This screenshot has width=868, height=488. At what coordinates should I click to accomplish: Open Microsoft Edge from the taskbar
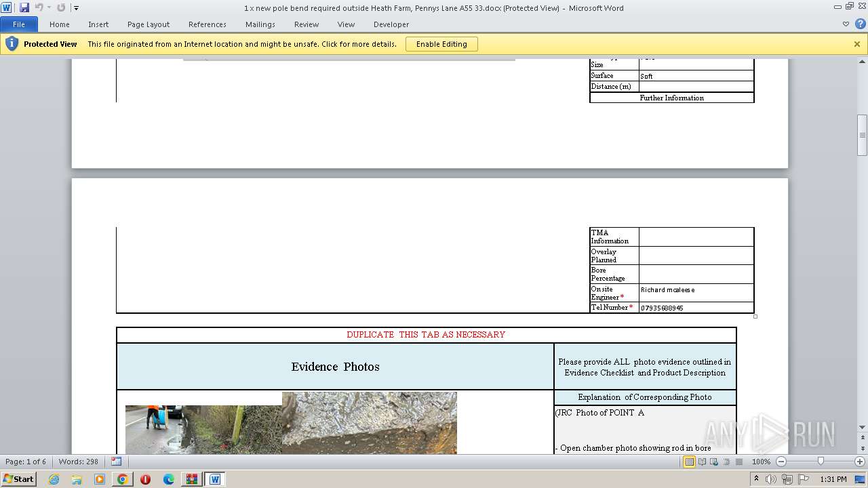[x=169, y=479]
